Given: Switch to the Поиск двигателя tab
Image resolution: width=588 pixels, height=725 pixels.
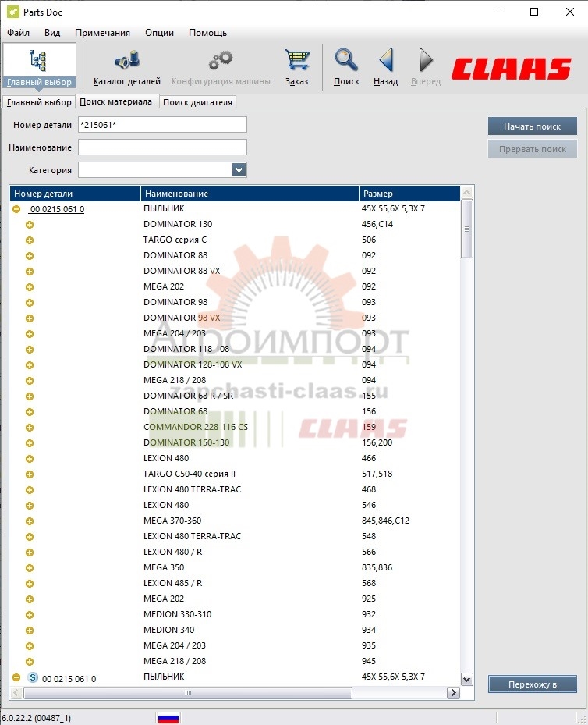Looking at the screenshot, I should (x=198, y=102).
